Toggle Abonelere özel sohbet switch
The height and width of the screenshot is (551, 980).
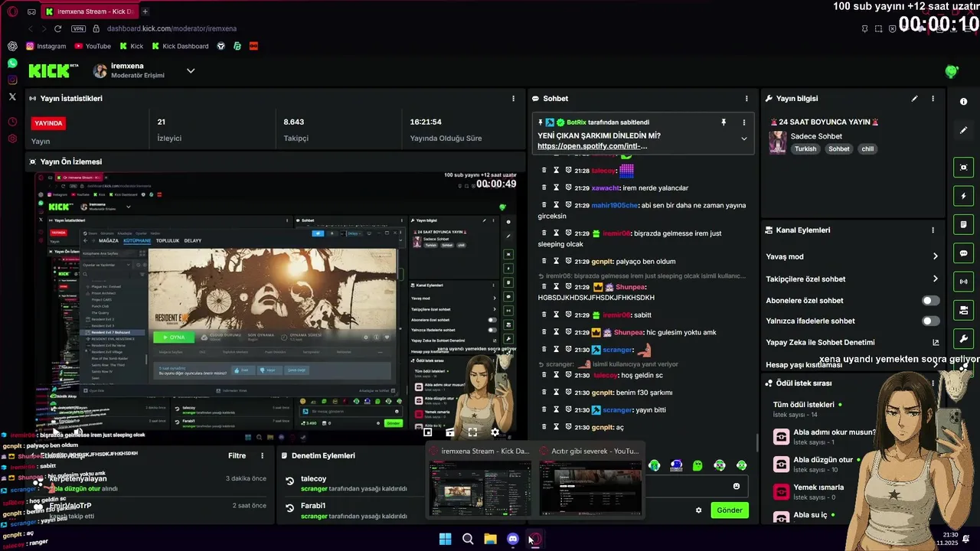point(931,301)
